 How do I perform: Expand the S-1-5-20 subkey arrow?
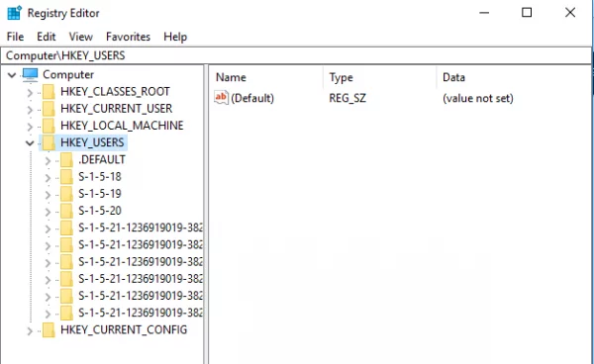pyautogui.click(x=48, y=212)
